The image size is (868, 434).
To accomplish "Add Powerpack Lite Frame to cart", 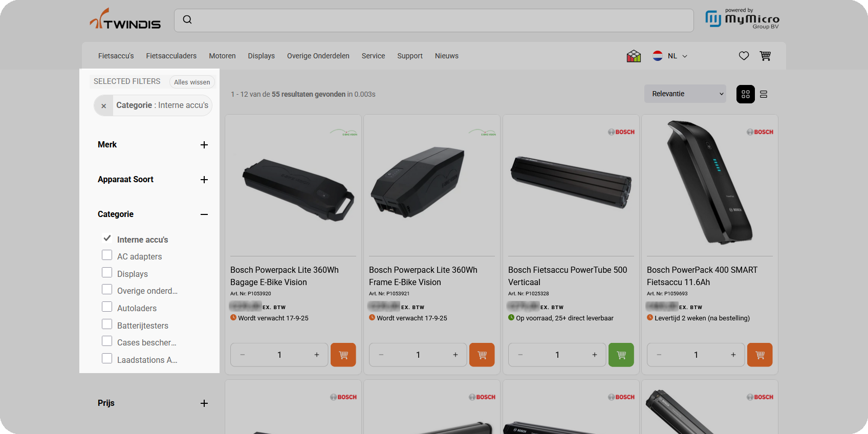I will (x=482, y=355).
